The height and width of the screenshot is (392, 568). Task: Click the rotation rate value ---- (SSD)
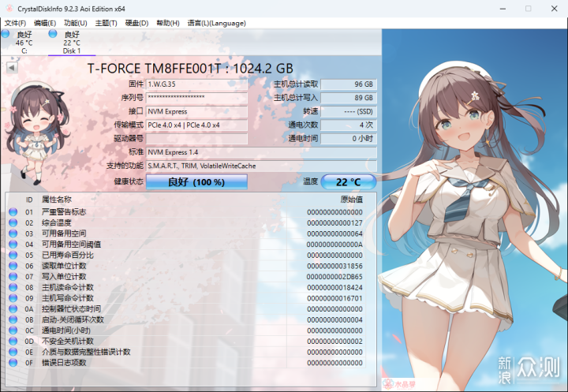(349, 111)
